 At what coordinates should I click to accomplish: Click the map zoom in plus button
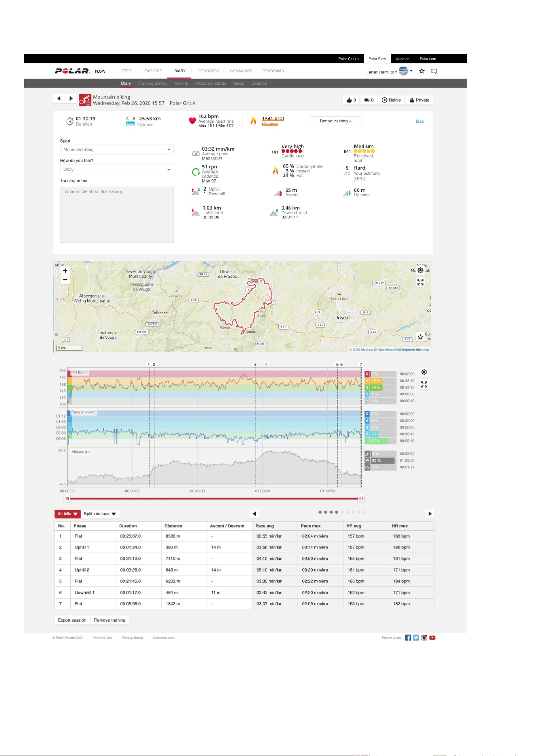tap(65, 271)
